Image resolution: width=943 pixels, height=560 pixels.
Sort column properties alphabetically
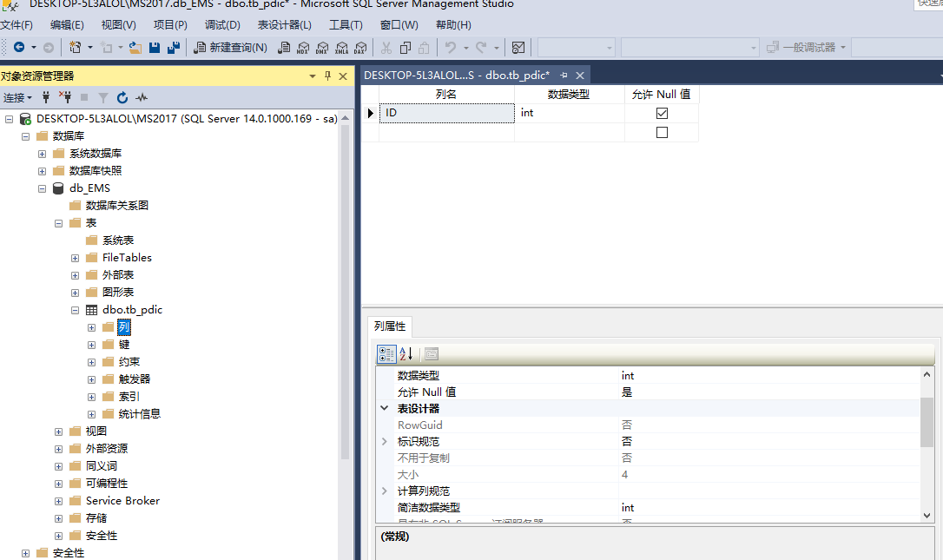coord(406,354)
